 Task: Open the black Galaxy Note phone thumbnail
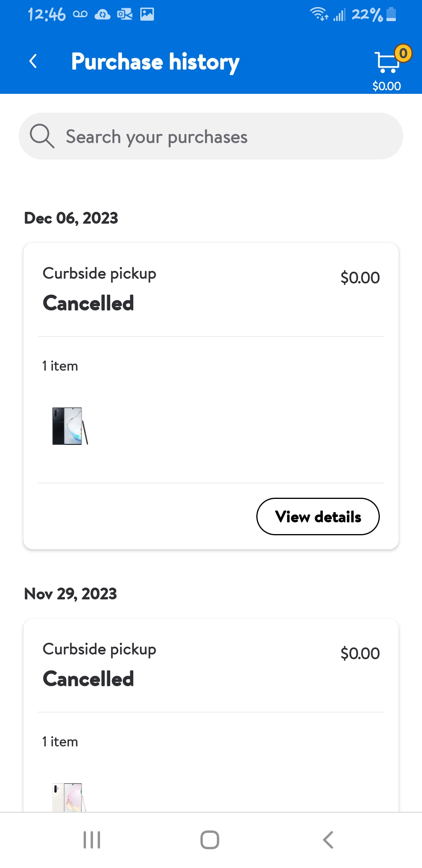tap(70, 426)
